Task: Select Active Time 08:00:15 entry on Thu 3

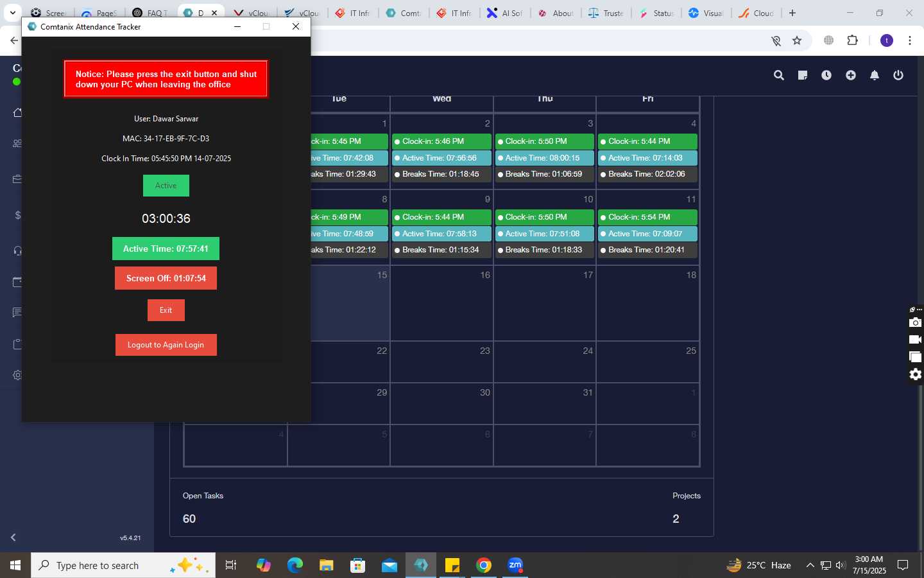Action: (x=544, y=158)
